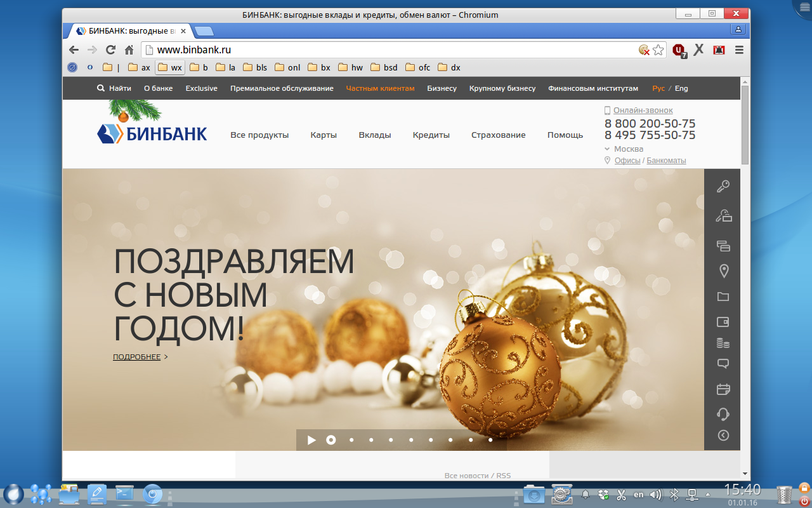Open the dx bookmarks folder

[449, 67]
